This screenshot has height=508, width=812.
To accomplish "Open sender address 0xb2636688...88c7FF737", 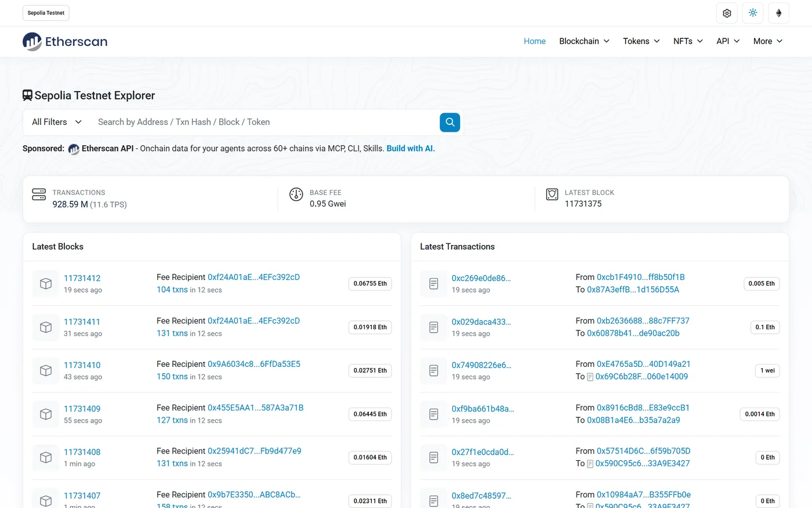I will pyautogui.click(x=643, y=320).
